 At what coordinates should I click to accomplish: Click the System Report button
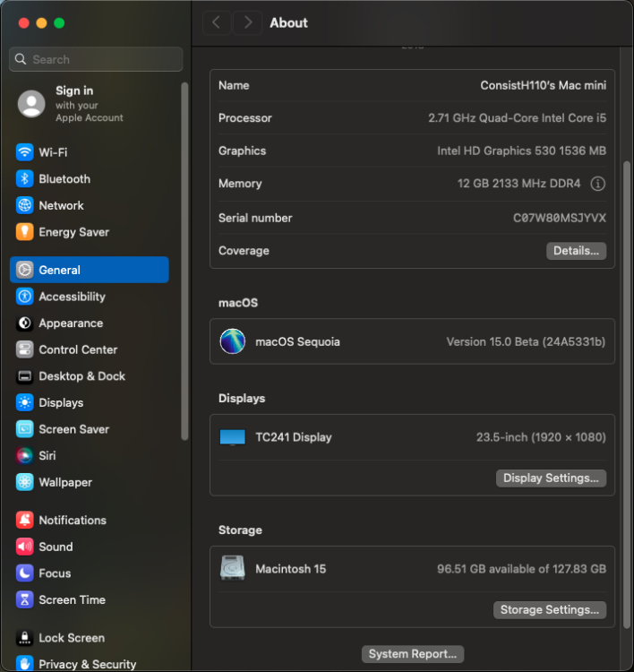pyautogui.click(x=413, y=654)
